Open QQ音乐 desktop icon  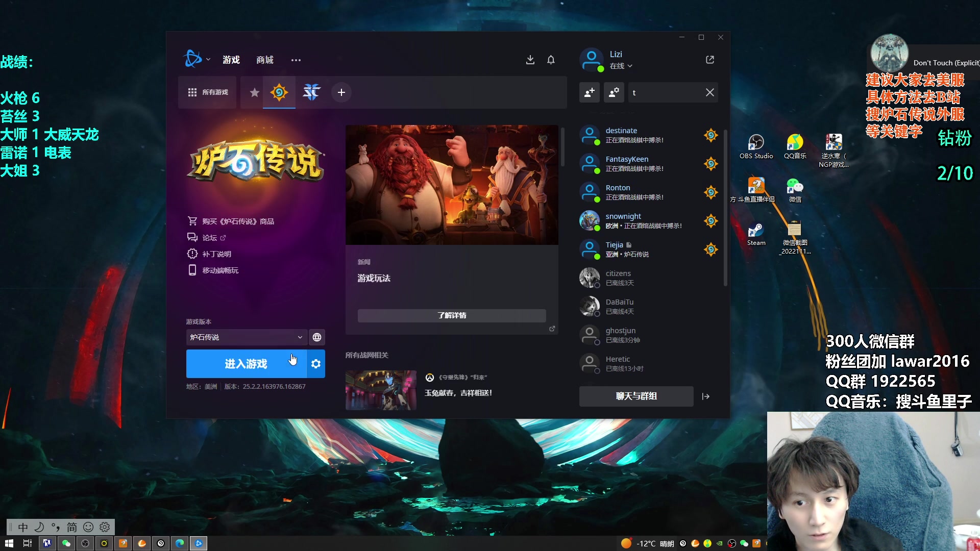click(795, 147)
